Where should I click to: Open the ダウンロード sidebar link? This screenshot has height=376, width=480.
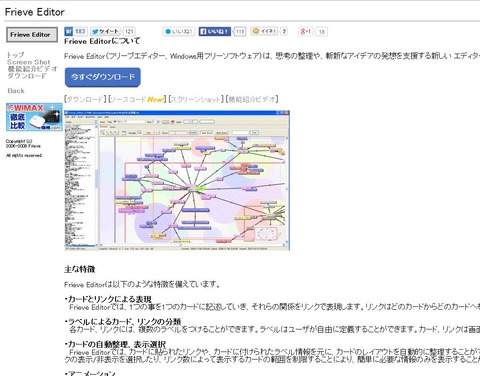pyautogui.click(x=27, y=76)
